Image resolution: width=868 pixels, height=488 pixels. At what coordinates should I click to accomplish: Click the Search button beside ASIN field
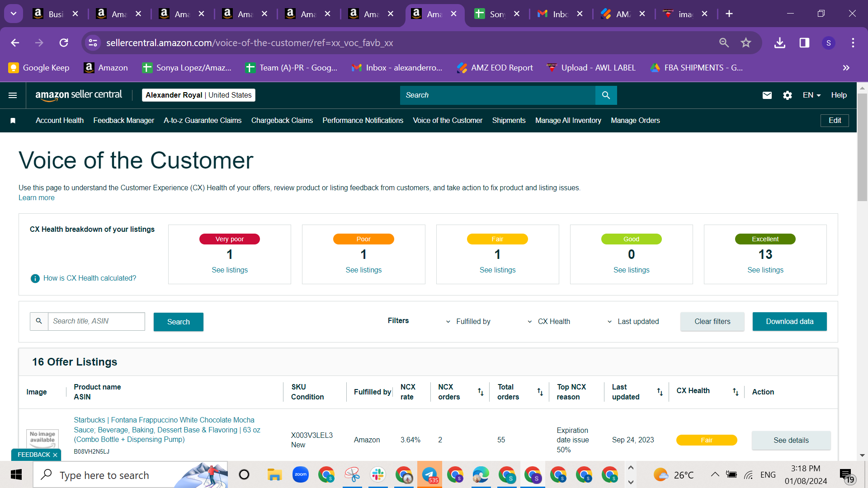tap(179, 322)
